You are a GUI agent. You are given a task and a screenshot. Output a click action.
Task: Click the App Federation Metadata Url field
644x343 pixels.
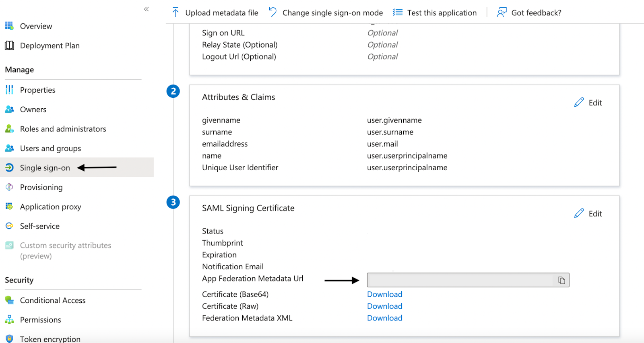pyautogui.click(x=460, y=280)
